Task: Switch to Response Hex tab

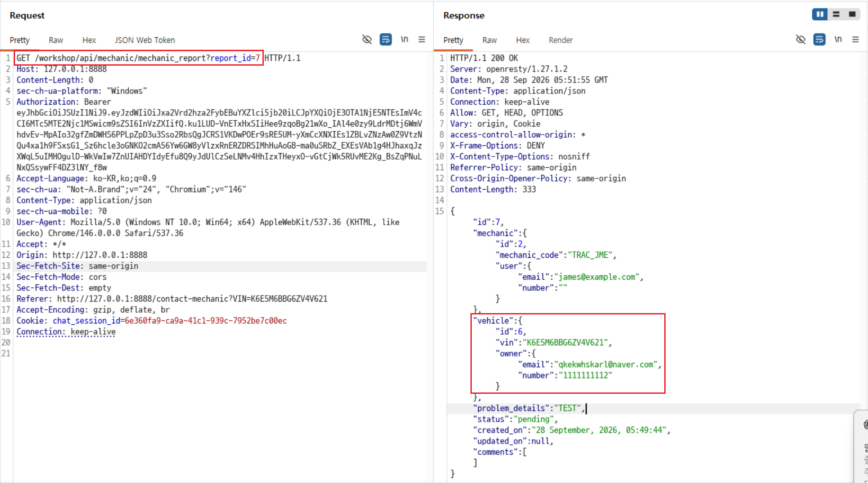Action: [x=523, y=40]
